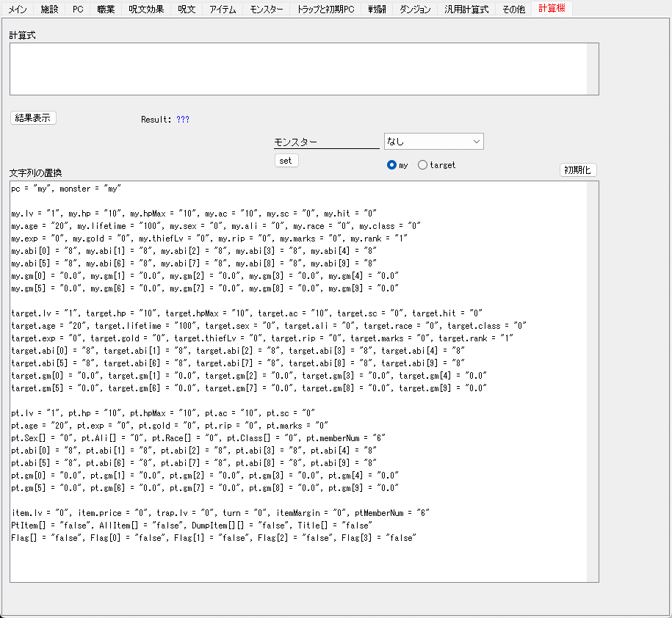Open the アイテム tab

[223, 9]
